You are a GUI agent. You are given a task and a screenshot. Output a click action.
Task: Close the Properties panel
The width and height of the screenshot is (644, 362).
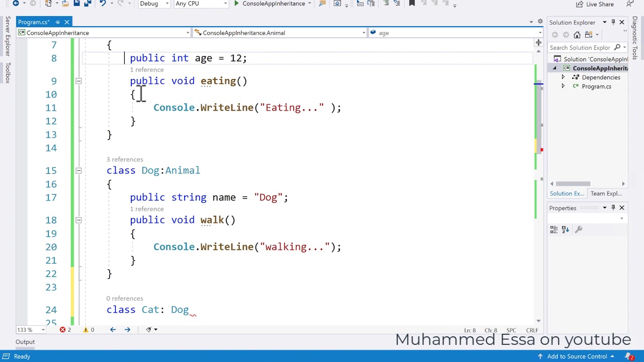(622, 208)
